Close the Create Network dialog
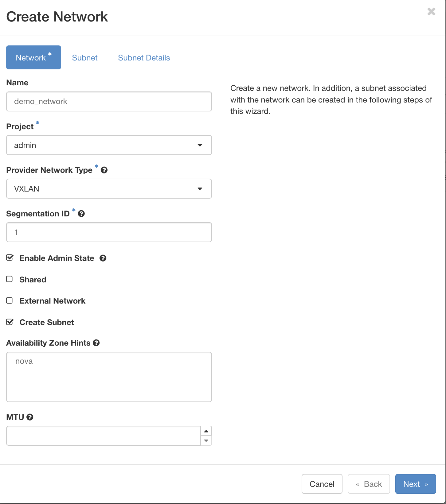The height and width of the screenshot is (504, 446). (x=431, y=12)
